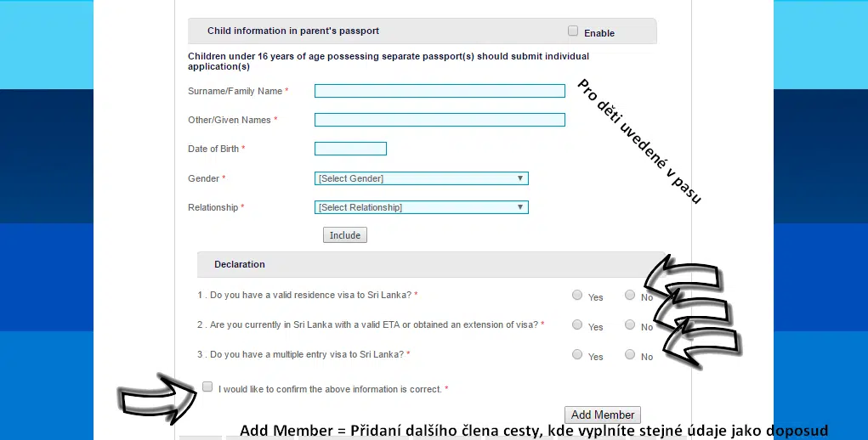The height and width of the screenshot is (440, 868).
Task: Click the Include button
Action: (x=345, y=235)
